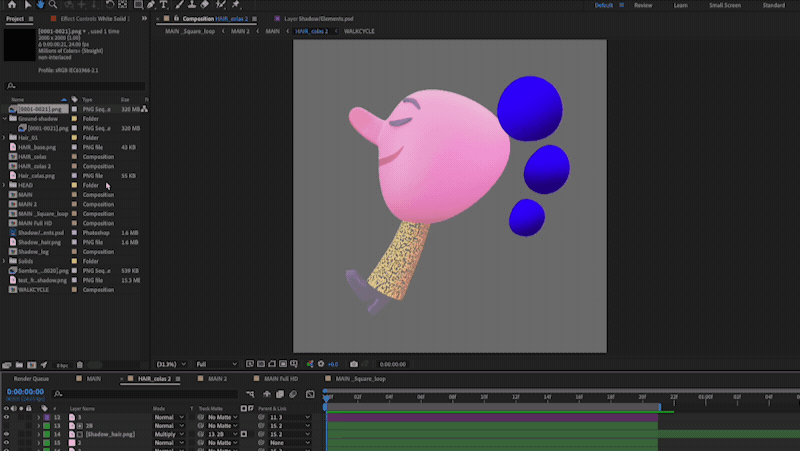Select the Eraser tool
This screenshot has height=451, width=800.
pyautogui.click(x=205, y=5)
